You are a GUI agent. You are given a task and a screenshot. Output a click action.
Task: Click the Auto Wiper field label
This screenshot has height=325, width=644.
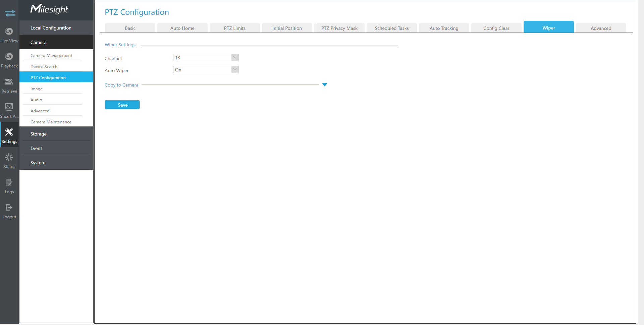(117, 70)
